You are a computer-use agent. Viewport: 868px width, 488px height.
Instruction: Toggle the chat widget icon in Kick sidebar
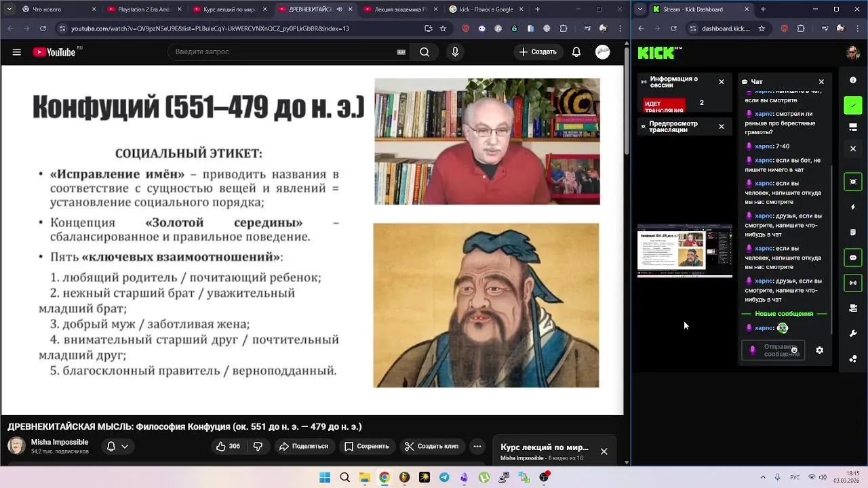(x=853, y=258)
